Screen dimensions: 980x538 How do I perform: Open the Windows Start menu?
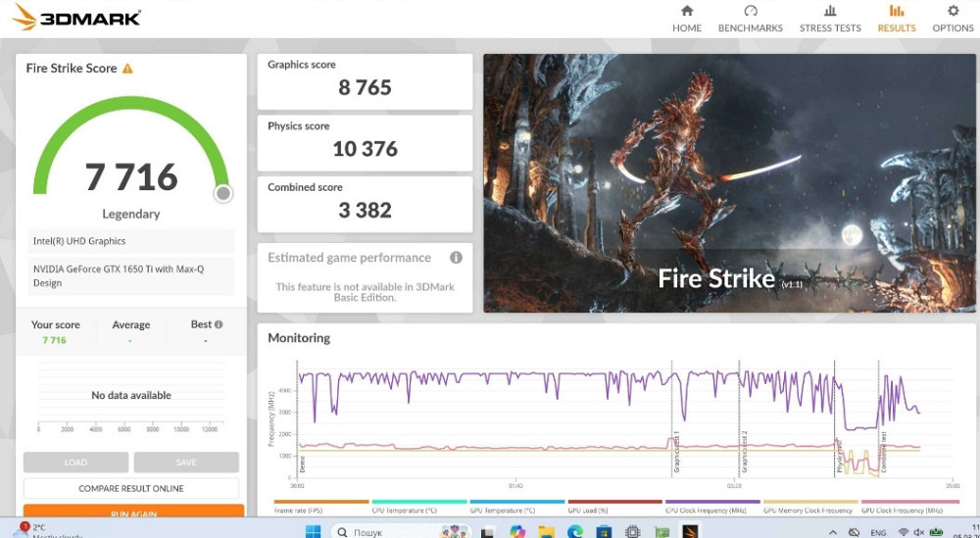click(x=313, y=532)
